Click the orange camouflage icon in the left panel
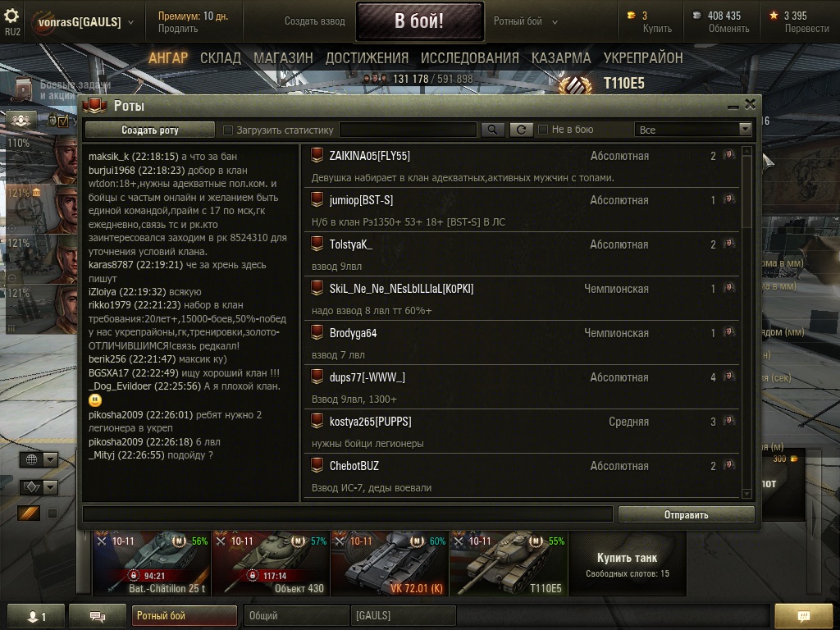The height and width of the screenshot is (630, 840). 29,514
